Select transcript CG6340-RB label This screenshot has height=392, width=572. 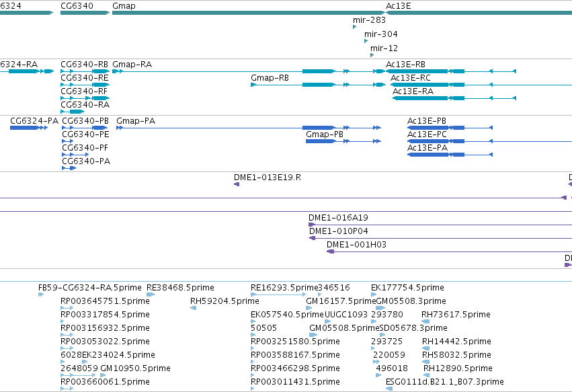(x=84, y=65)
